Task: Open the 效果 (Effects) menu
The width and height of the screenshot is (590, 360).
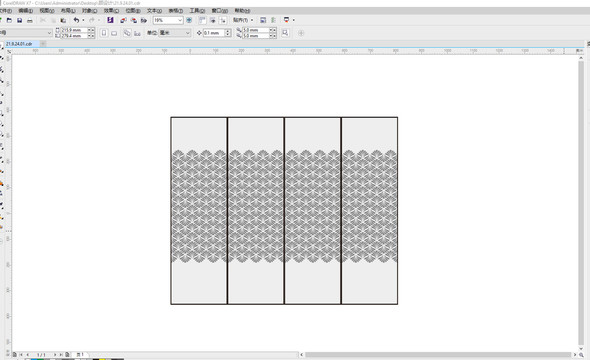Action: [x=111, y=11]
